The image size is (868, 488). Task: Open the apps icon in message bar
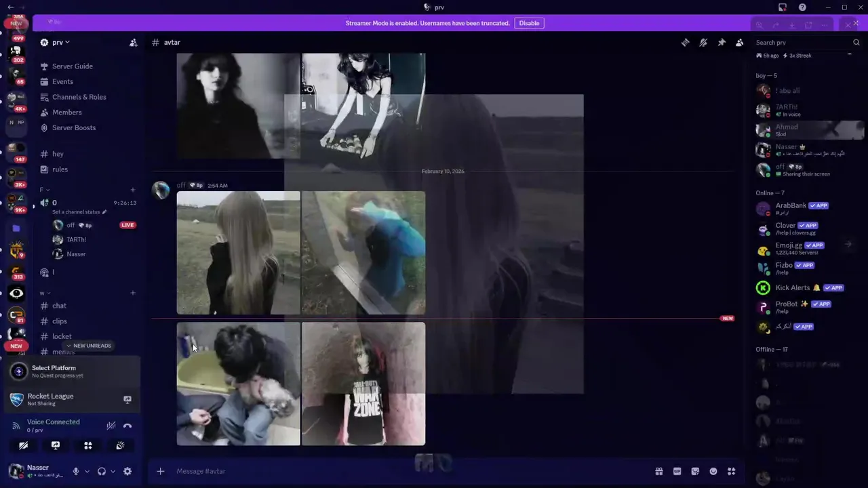[731, 471]
